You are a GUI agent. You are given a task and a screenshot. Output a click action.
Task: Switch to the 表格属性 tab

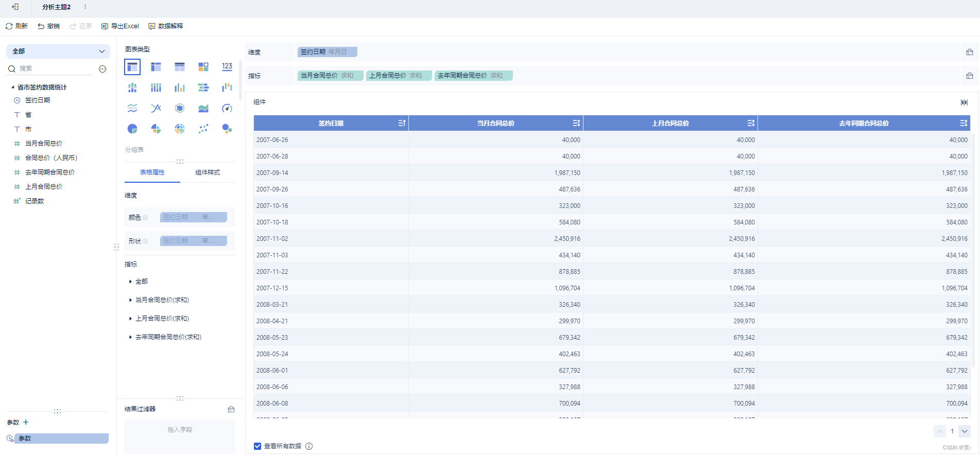[x=152, y=172]
